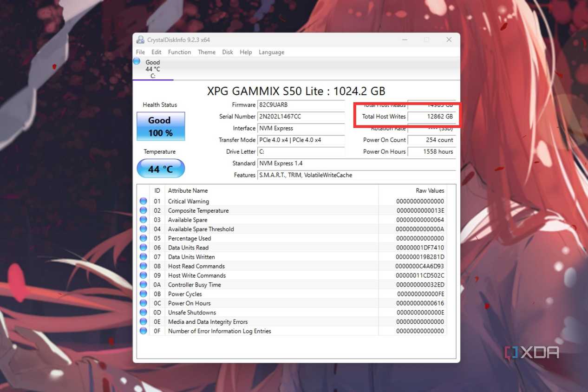The width and height of the screenshot is (588, 392).
Task: Click the disk status orb above drive C:
Action: click(137, 61)
